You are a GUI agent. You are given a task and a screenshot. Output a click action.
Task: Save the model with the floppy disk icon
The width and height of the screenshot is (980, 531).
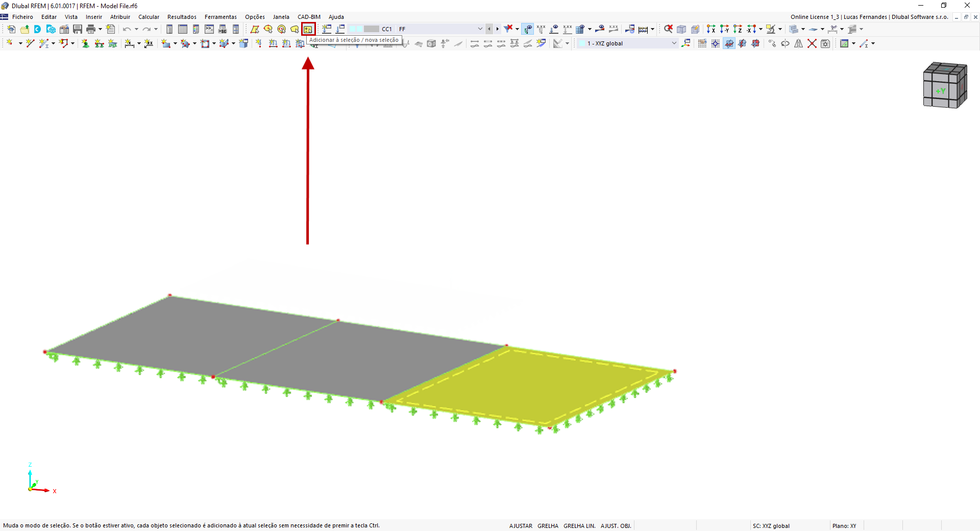tap(78, 29)
